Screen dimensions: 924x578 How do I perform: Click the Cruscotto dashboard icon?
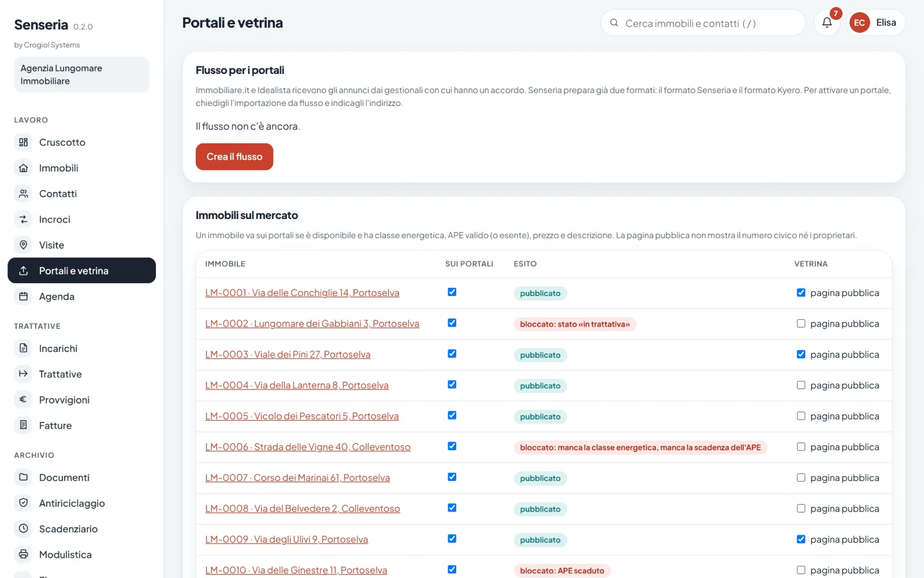point(23,142)
